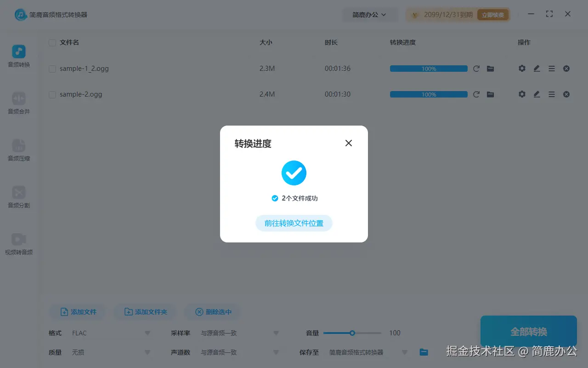Image resolution: width=588 pixels, height=368 pixels.
Task: Open output folder icon for sample-2.ogg
Action: pos(491,94)
